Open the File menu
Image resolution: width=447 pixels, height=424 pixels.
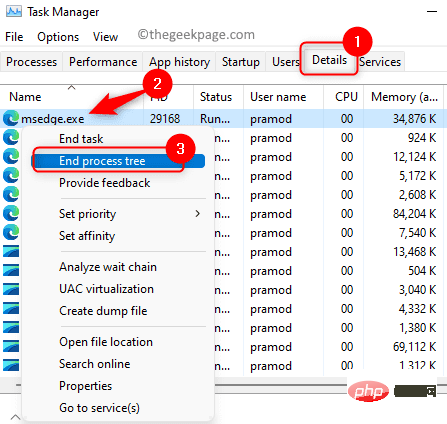pos(14,37)
